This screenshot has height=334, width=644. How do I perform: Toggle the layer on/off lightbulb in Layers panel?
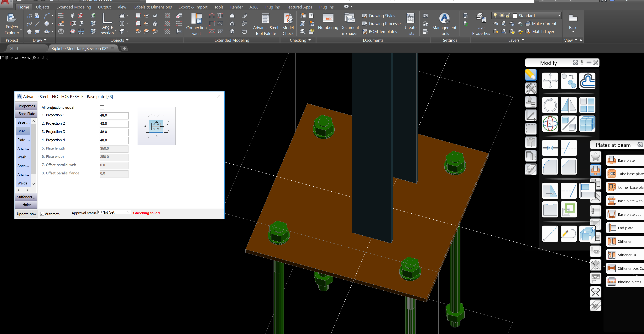495,15
